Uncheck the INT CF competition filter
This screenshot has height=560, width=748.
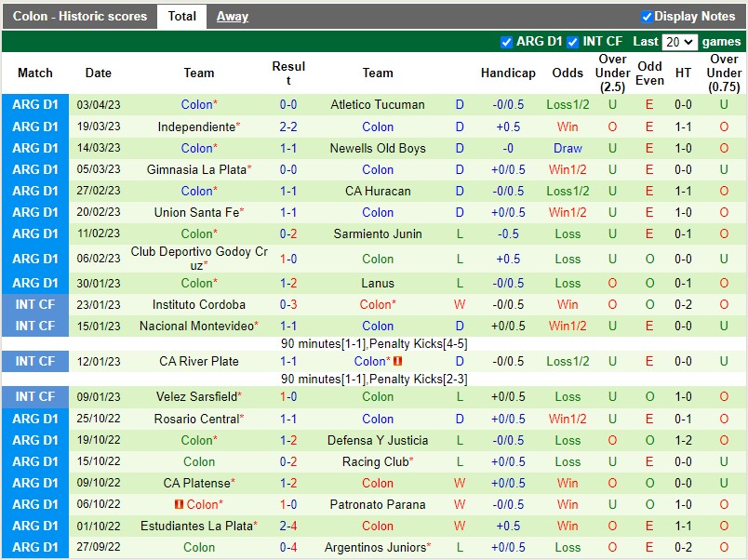click(573, 42)
